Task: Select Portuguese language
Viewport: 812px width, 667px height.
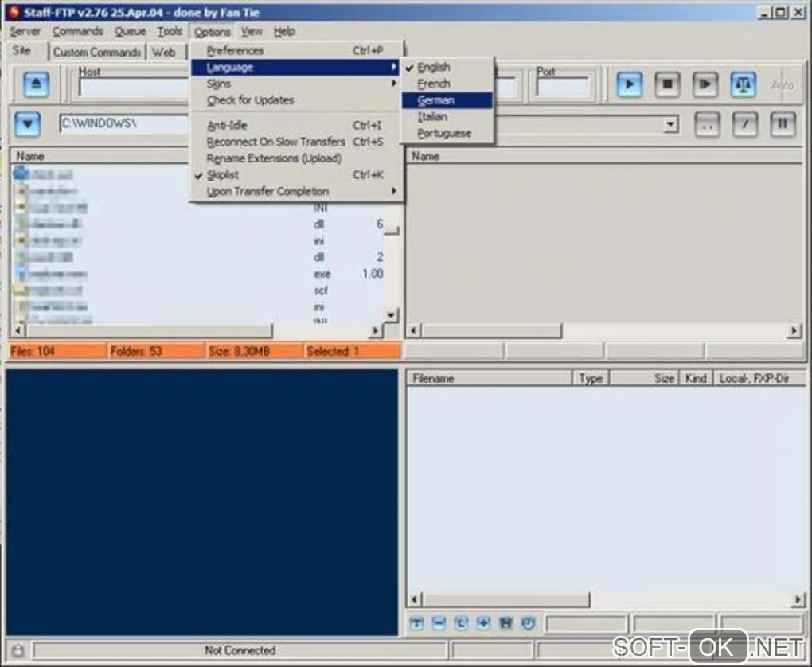Action: pos(447,134)
